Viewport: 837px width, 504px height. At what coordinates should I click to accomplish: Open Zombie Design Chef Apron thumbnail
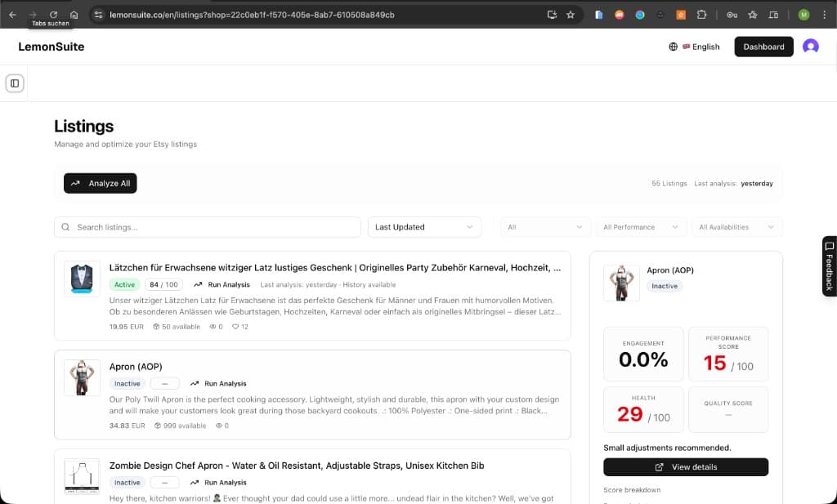point(82,476)
